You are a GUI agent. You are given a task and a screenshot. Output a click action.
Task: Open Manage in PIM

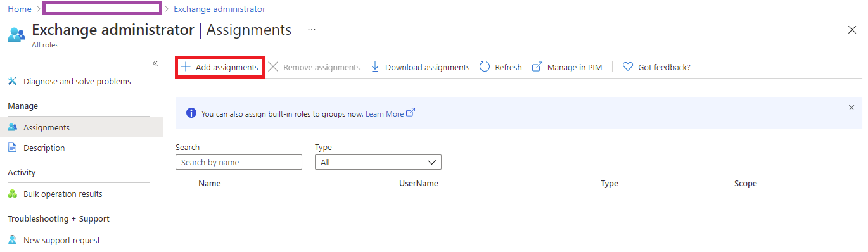click(567, 67)
